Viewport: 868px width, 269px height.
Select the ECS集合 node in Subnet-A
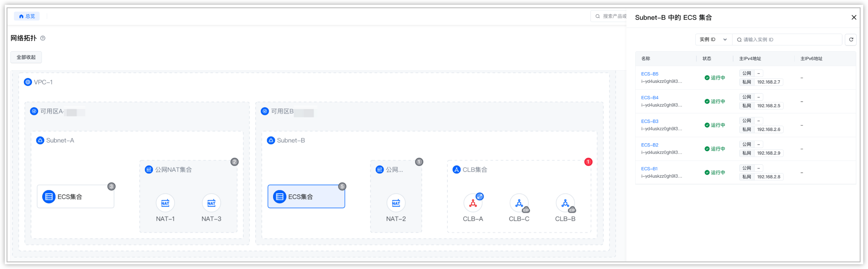coord(75,196)
